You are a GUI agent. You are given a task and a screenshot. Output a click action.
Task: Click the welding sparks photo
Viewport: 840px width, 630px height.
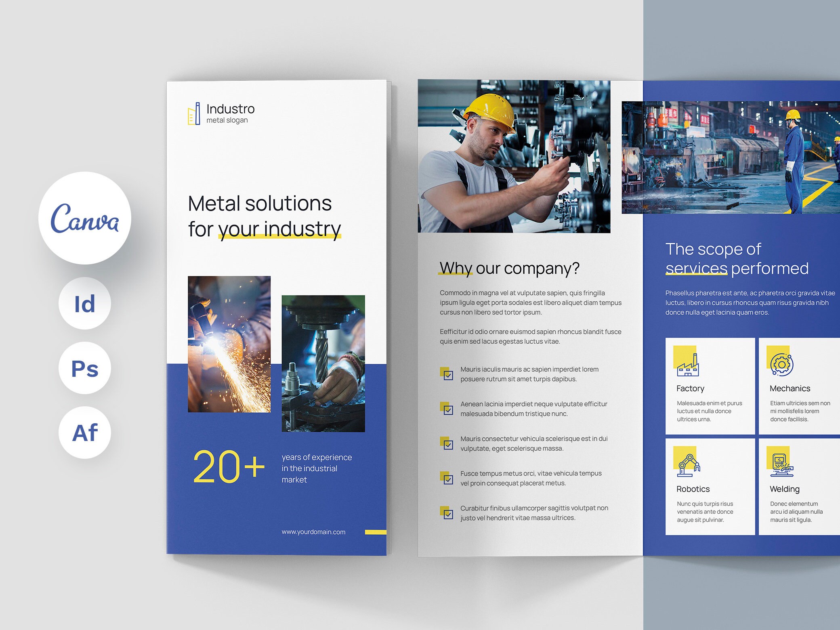229,343
